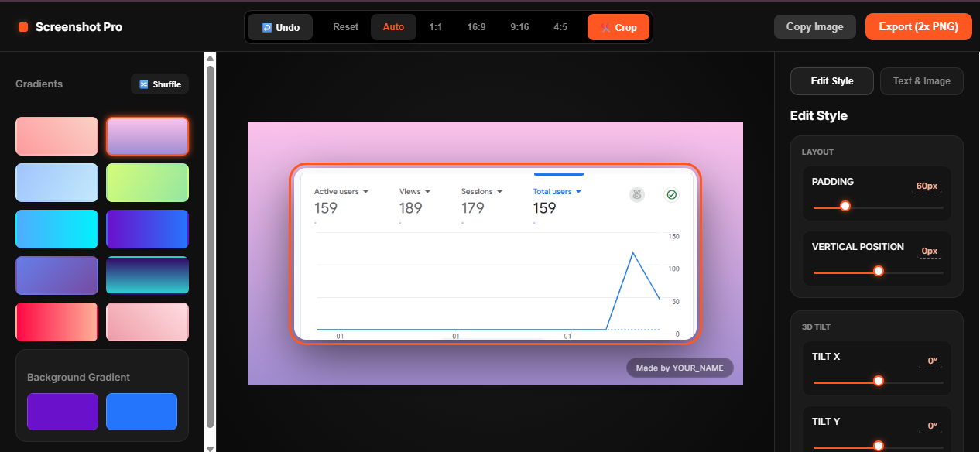Click the LAYOUT section label
Screen dimensions: 980x452
(817, 152)
